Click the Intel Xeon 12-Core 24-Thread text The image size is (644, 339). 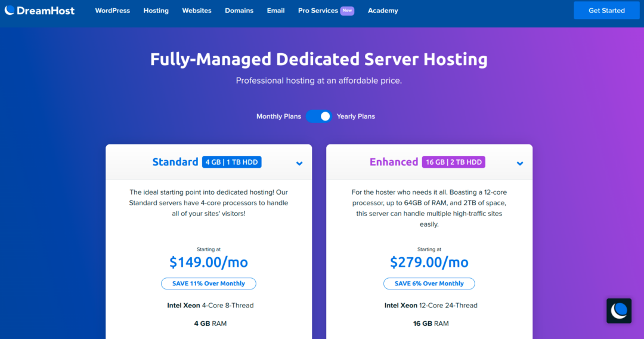tap(431, 306)
